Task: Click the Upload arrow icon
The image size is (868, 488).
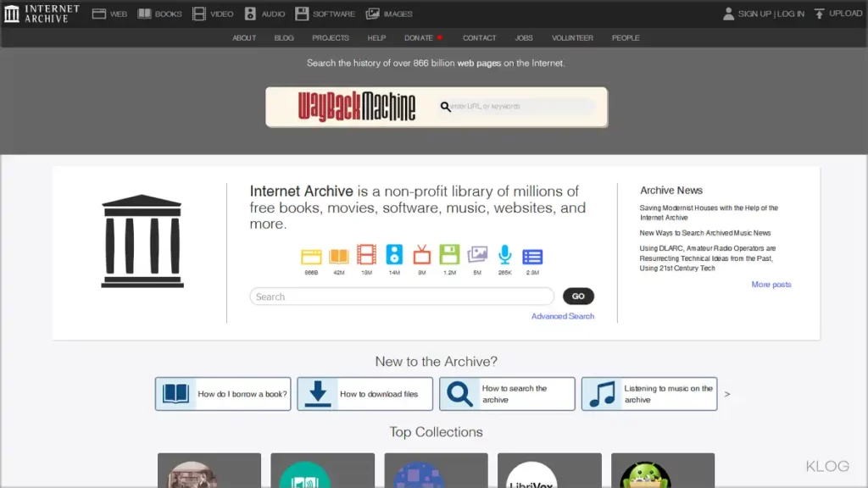Action: [820, 14]
